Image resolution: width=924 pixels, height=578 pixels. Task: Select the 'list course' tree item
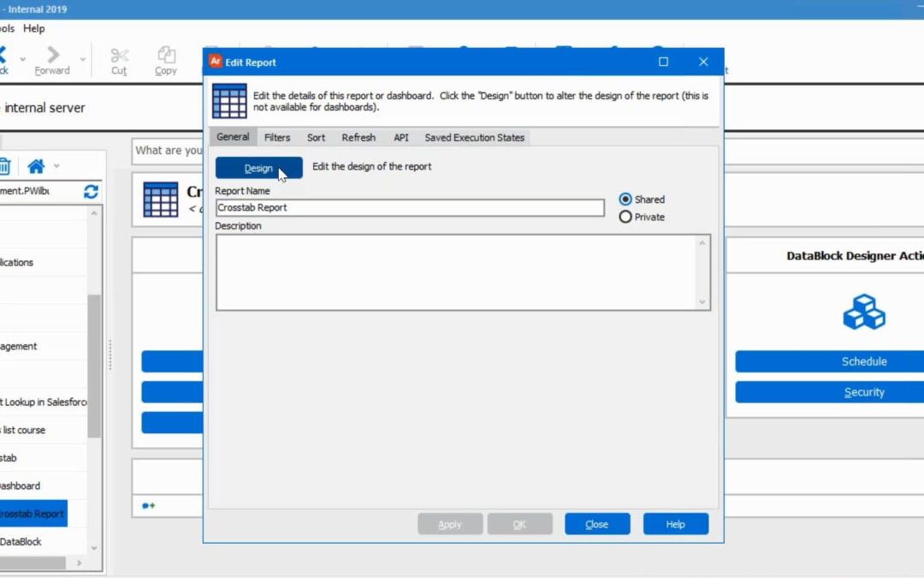coord(24,430)
